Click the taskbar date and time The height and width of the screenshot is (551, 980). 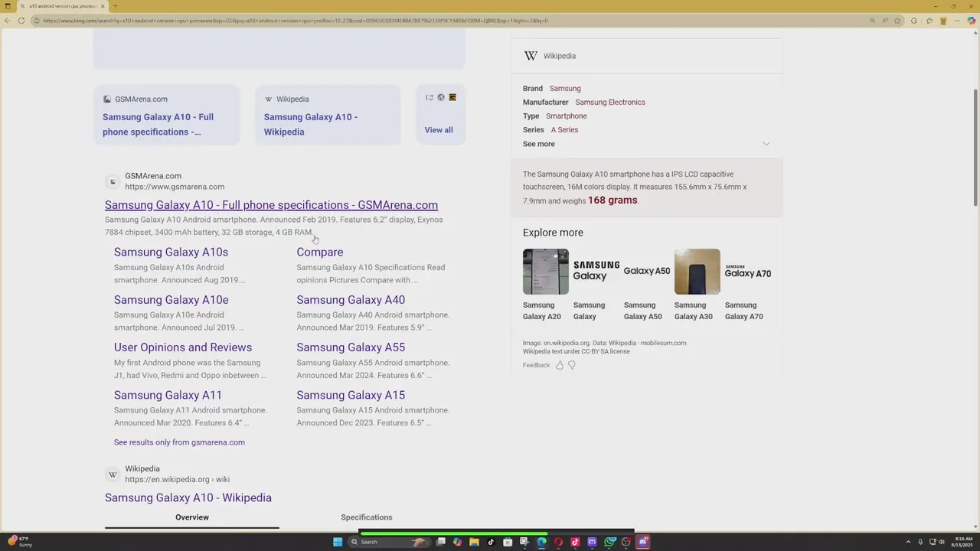pyautogui.click(x=962, y=542)
